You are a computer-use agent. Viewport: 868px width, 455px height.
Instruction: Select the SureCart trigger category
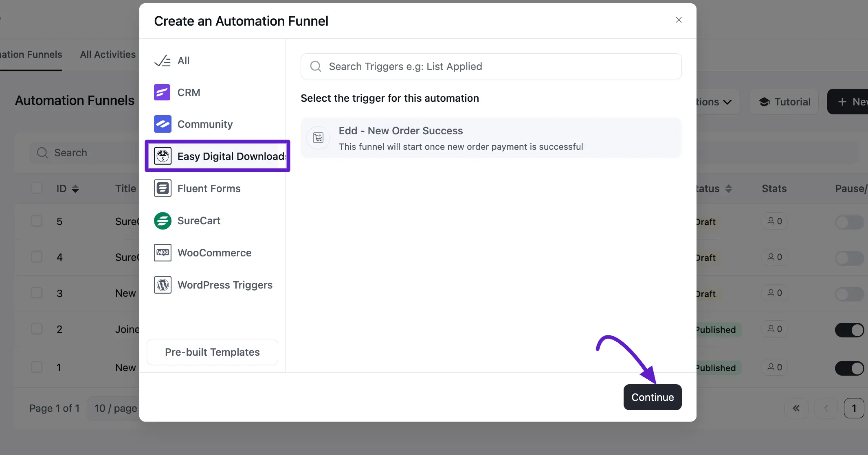pyautogui.click(x=187, y=221)
